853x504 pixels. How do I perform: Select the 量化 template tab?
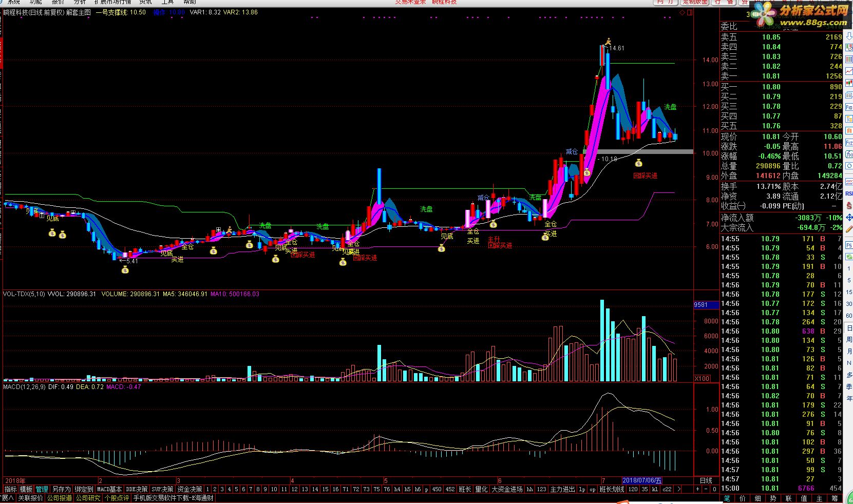click(x=481, y=489)
